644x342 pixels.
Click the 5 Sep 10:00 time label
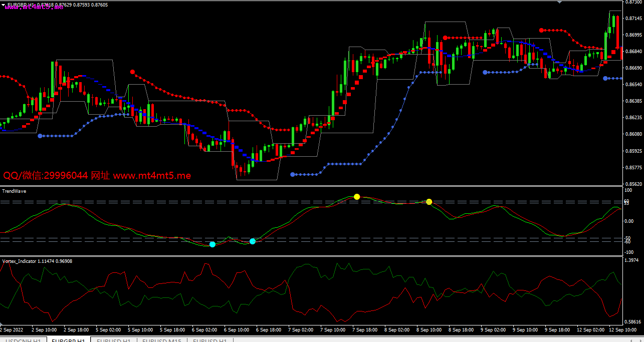[140, 330]
